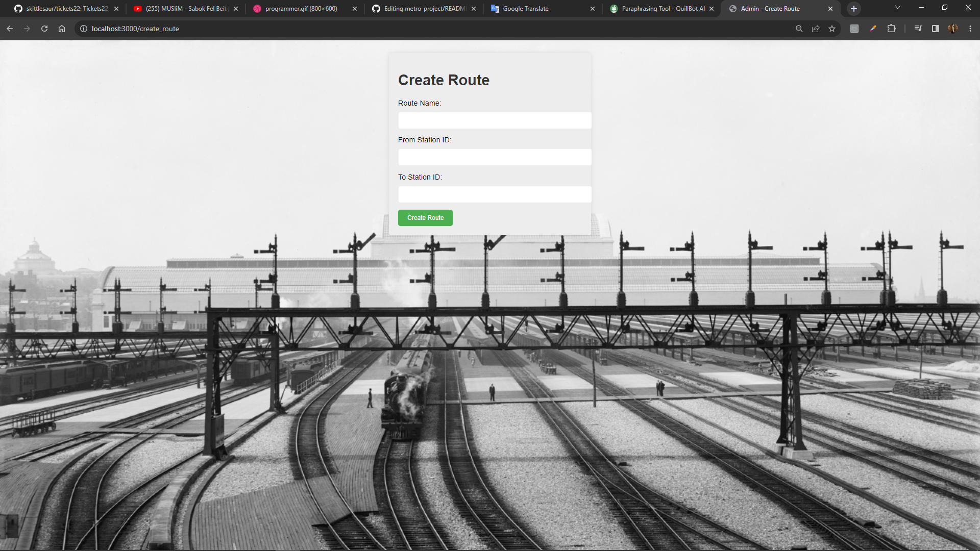The image size is (980, 551).
Task: Toggle the browser side panel
Action: 936,29
